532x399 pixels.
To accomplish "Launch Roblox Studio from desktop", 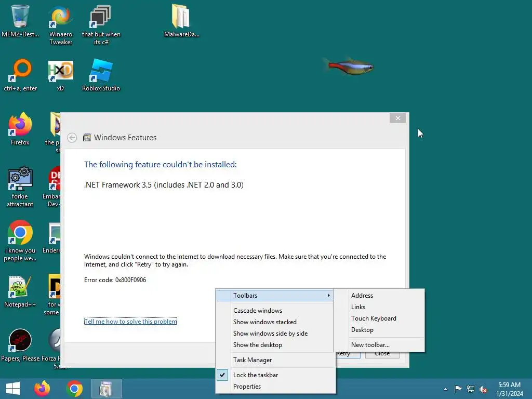I will click(101, 75).
